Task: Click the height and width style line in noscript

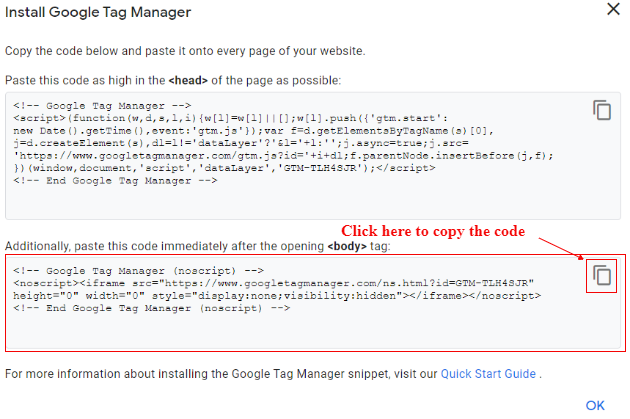Action: coord(277,296)
